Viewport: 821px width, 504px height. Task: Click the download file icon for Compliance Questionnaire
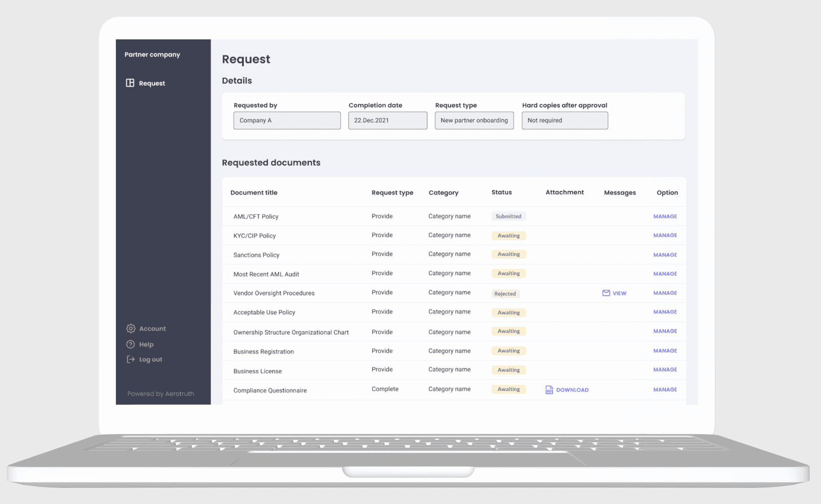(x=549, y=390)
